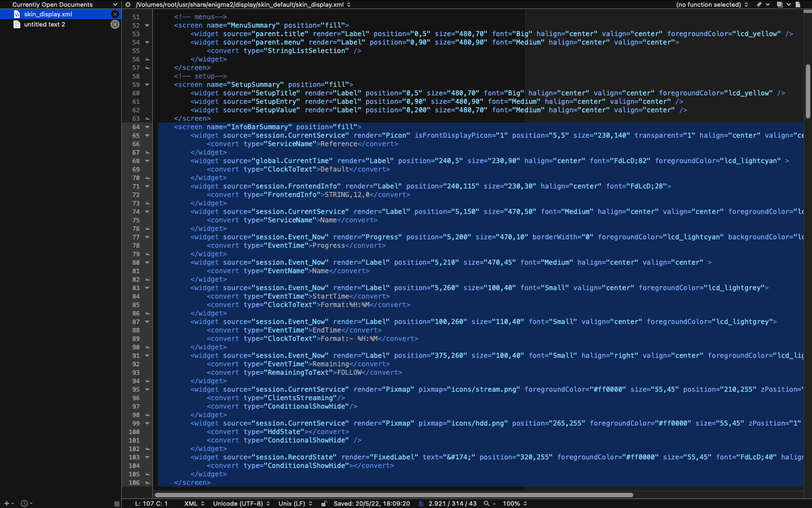
Task: Change the XML language setting
Action: 194,503
